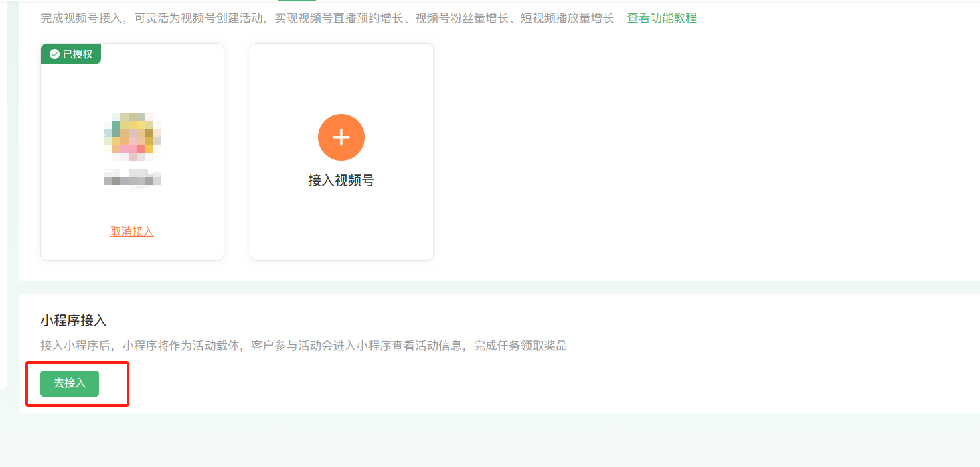
Task: Click the 已授权 badge text
Action: [x=78, y=54]
